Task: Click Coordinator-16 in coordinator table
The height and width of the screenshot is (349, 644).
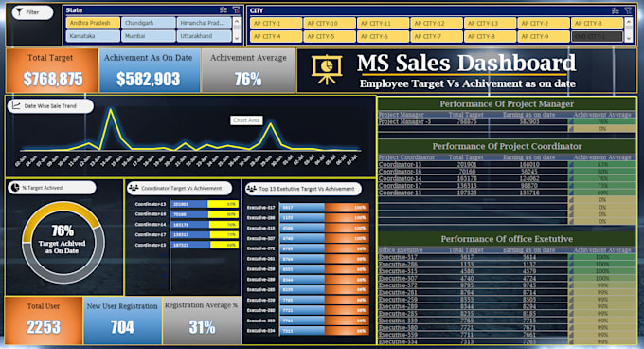Action: coord(400,172)
